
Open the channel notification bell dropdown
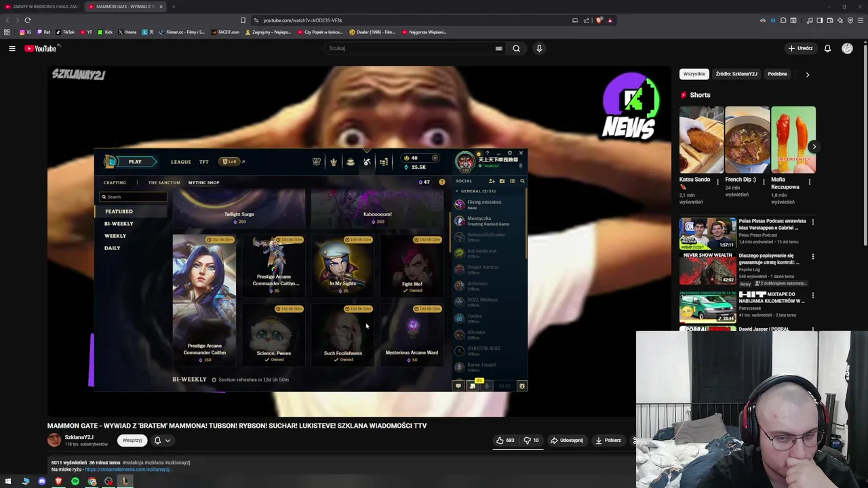click(162, 441)
